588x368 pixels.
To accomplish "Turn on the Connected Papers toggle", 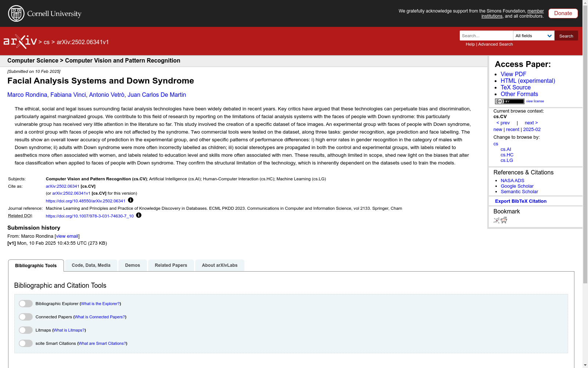I will click(26, 317).
